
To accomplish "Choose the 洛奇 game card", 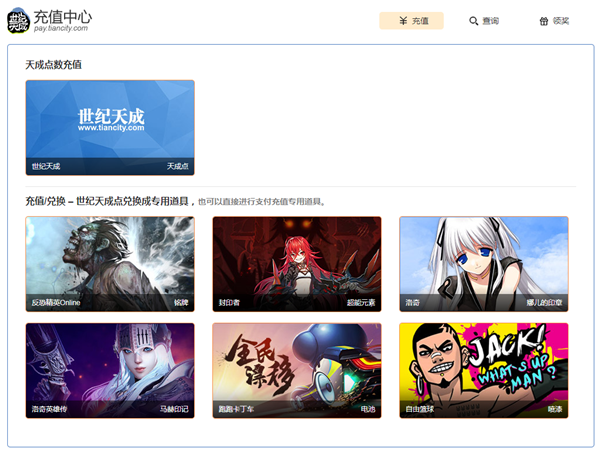I will pos(484,264).
